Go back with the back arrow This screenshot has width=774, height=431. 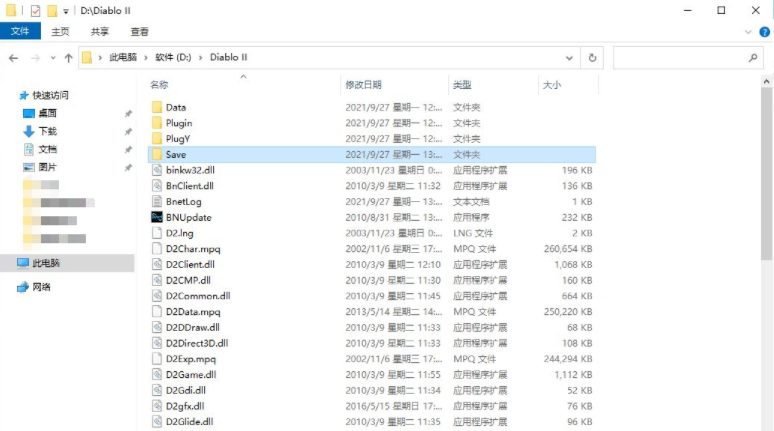click(x=13, y=58)
